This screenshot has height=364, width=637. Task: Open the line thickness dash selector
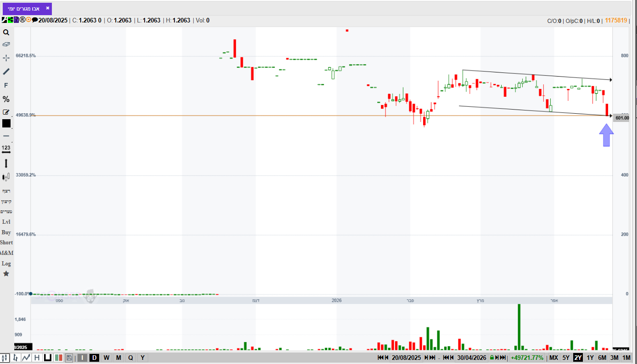(x=6, y=136)
